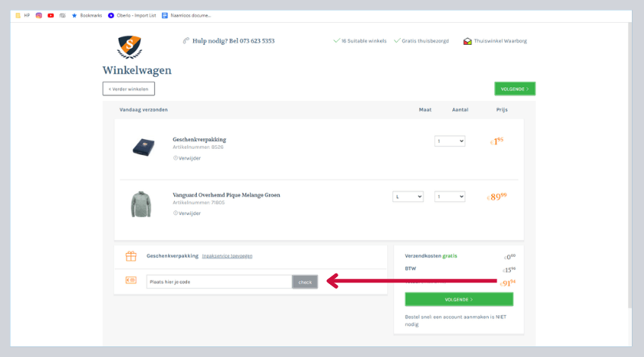Open the HP bookmarks folder
This screenshot has width=644, height=357.
[x=23, y=15]
